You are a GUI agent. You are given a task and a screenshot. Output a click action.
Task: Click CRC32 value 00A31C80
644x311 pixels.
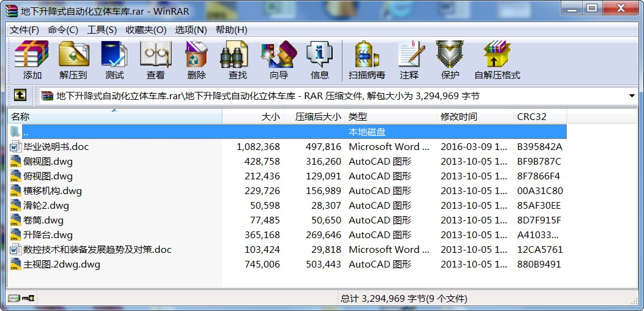pyautogui.click(x=540, y=191)
